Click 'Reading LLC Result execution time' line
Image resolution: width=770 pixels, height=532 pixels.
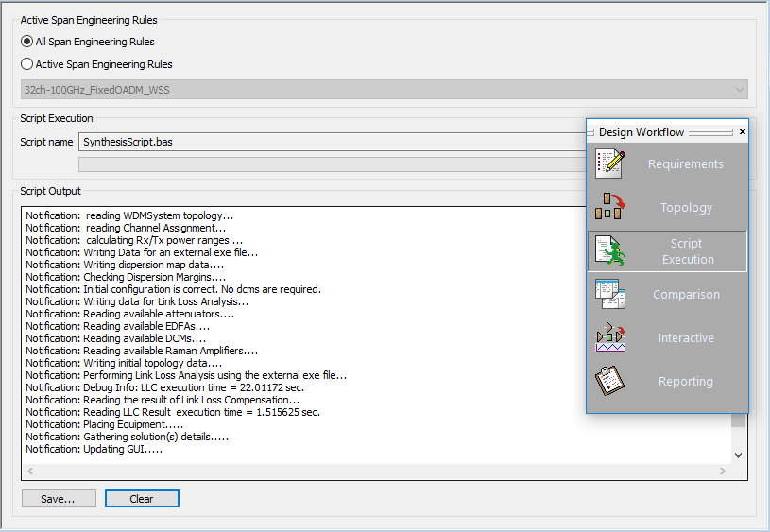[173, 412]
